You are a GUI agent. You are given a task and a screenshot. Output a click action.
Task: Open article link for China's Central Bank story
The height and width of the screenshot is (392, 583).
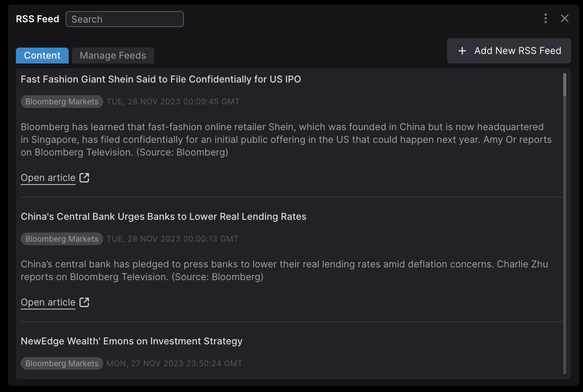pos(48,302)
